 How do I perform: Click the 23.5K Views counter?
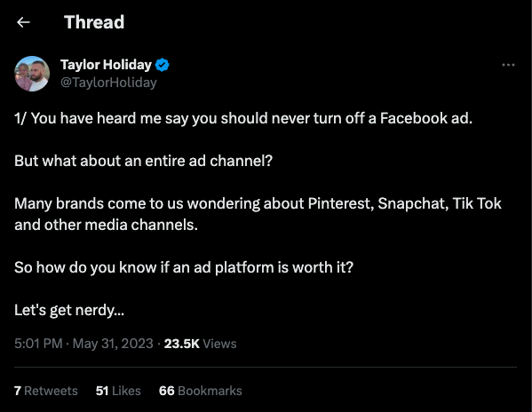coord(200,344)
